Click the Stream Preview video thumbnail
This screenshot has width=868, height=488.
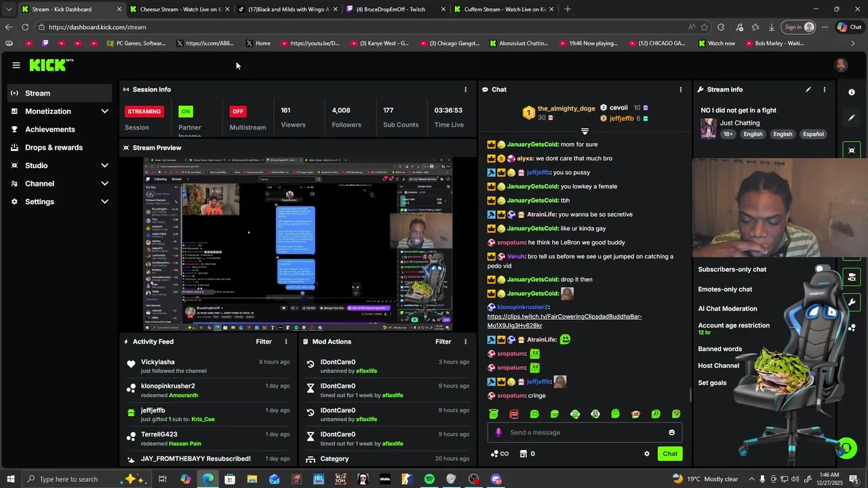[298, 244]
